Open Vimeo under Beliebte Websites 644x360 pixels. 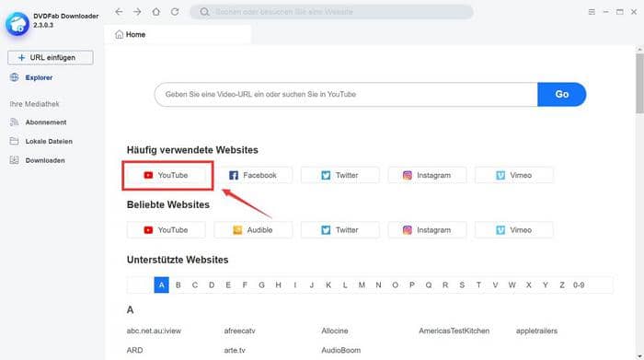[x=514, y=230]
